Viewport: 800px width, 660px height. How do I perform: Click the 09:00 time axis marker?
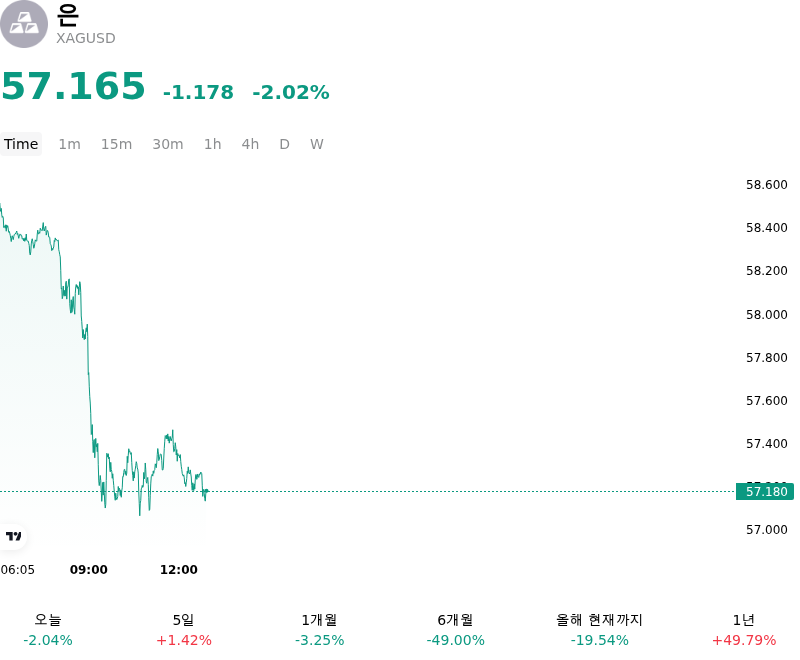89,569
